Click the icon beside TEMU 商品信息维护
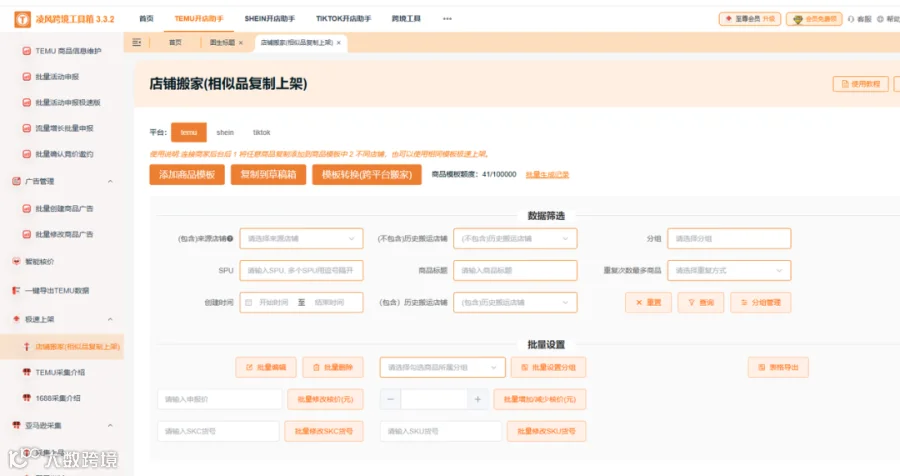This screenshot has height=476, width=900. [26, 51]
